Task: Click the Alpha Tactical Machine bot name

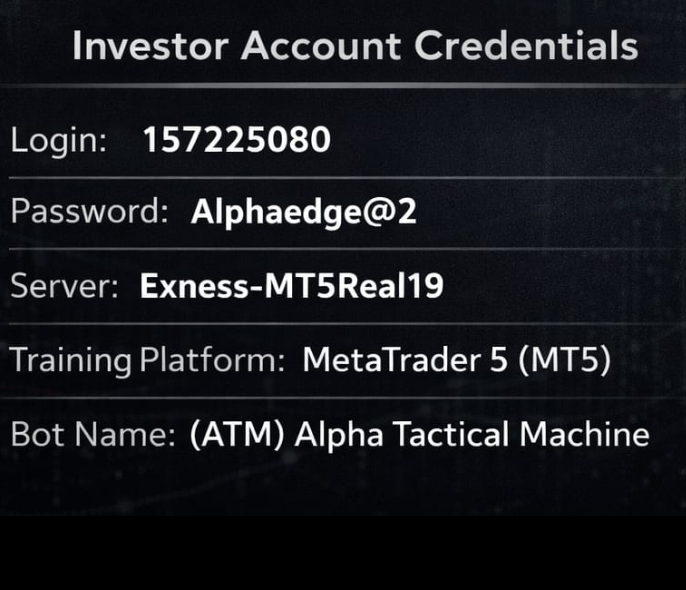Action: [x=472, y=435]
